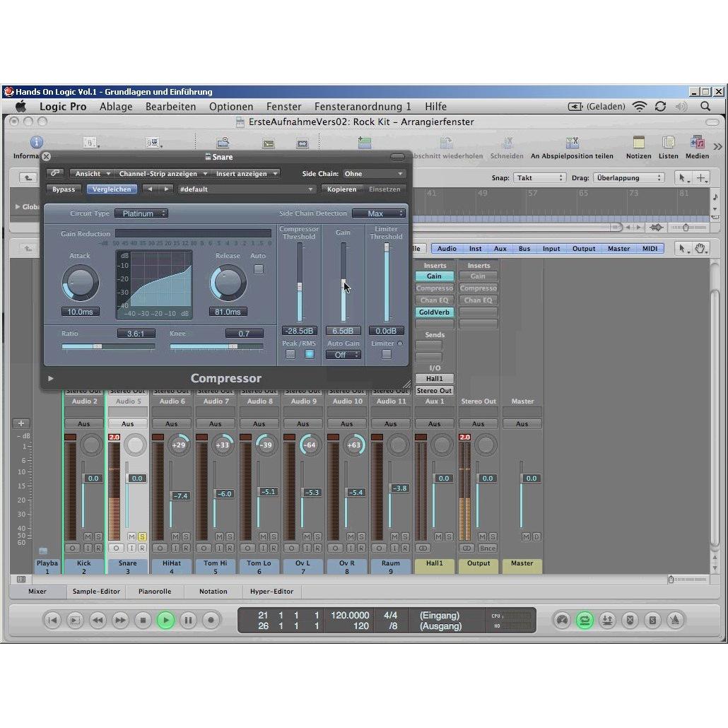Click the Kopieren button in plugin
The height and width of the screenshot is (728, 728).
tap(341, 189)
